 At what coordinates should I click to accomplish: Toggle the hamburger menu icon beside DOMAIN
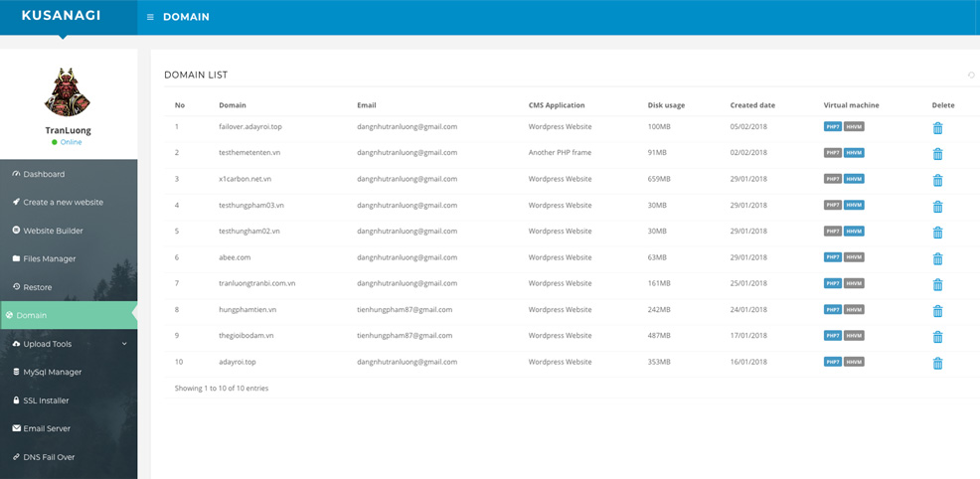(150, 17)
